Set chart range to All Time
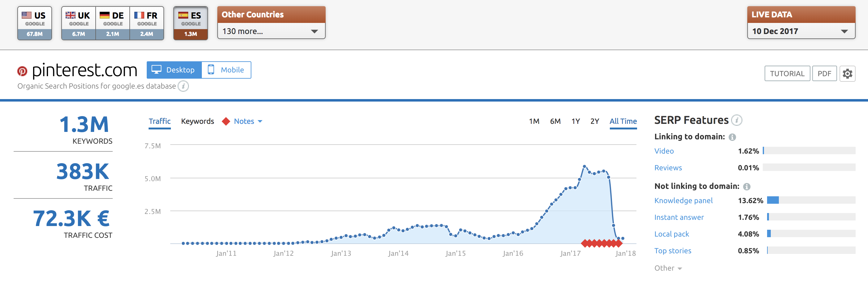Viewport: 868px width, 283px height. 623,121
